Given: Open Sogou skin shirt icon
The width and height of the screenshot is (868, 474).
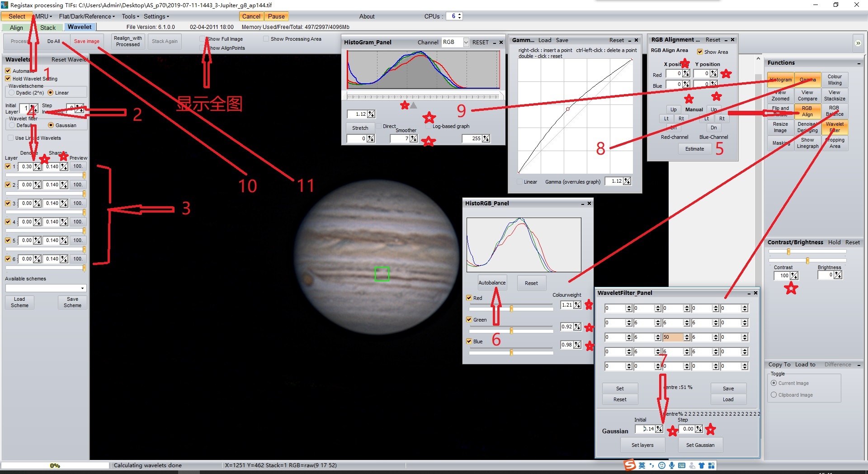Looking at the screenshot, I should click(x=702, y=465).
